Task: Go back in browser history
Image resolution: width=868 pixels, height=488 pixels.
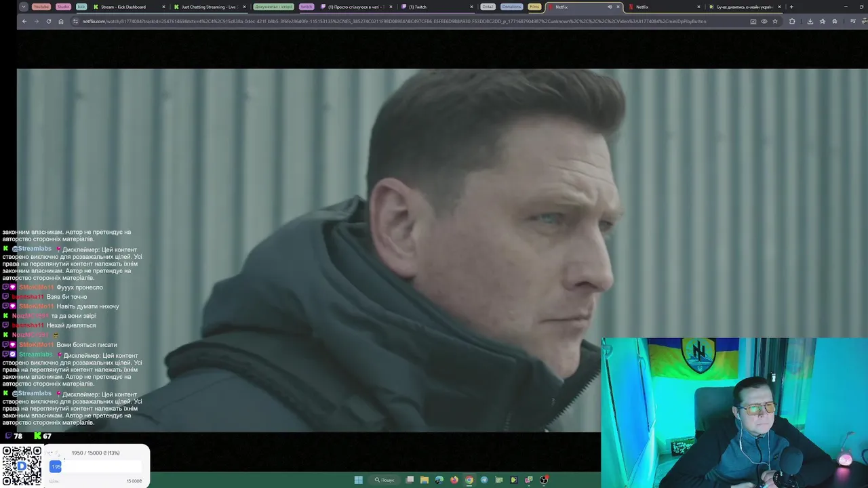Action: [24, 21]
